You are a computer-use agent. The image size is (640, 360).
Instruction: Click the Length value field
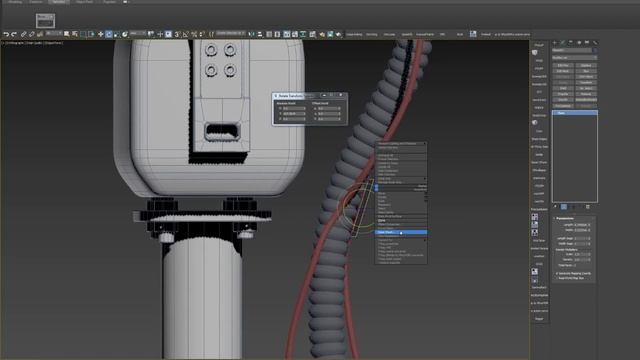click(x=581, y=225)
